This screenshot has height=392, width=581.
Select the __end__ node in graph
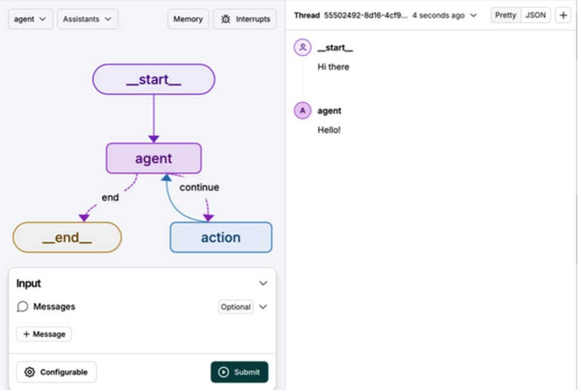click(67, 237)
